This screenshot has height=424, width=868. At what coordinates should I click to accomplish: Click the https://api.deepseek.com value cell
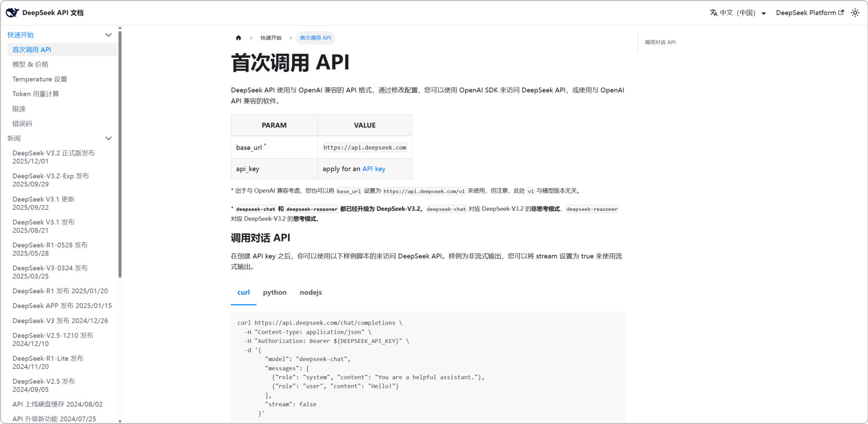pyautogui.click(x=365, y=147)
